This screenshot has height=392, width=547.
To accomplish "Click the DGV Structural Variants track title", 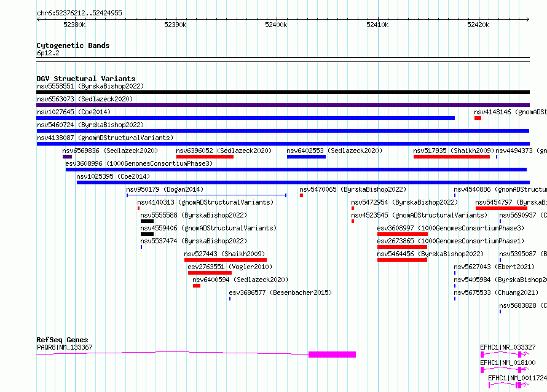I will click(86, 79).
